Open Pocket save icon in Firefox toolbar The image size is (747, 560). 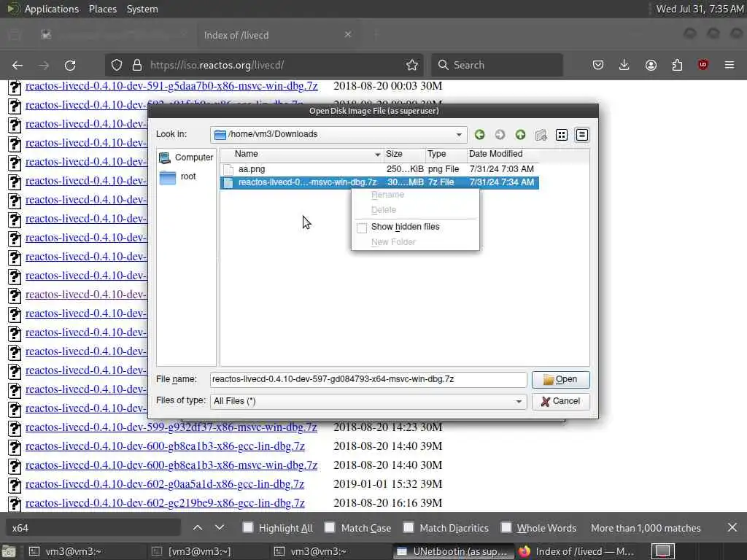[x=598, y=65]
